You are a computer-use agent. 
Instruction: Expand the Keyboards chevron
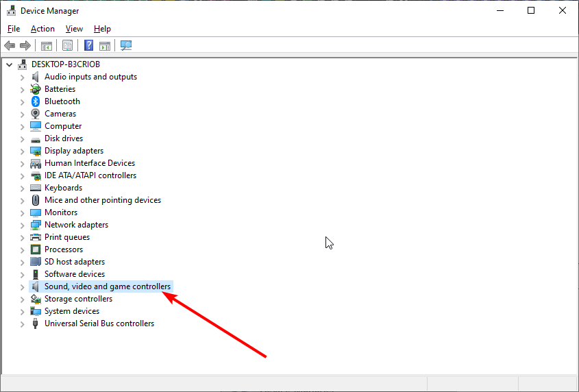[22, 188]
